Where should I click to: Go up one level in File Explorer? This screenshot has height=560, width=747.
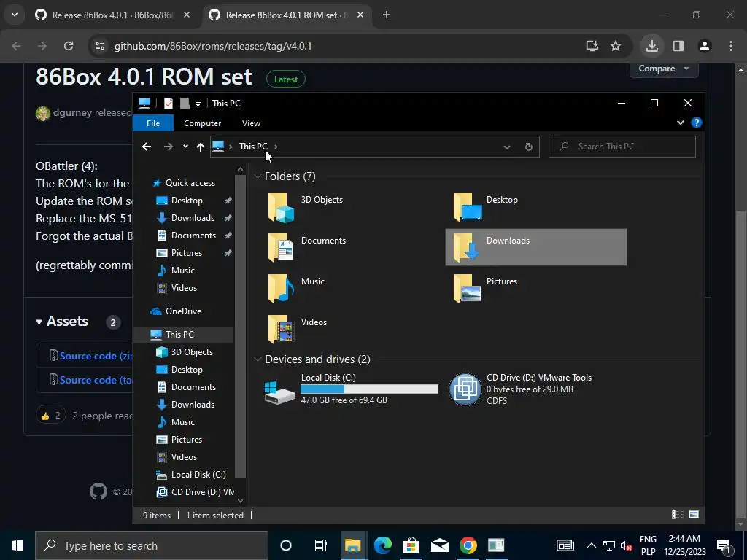[x=201, y=147]
